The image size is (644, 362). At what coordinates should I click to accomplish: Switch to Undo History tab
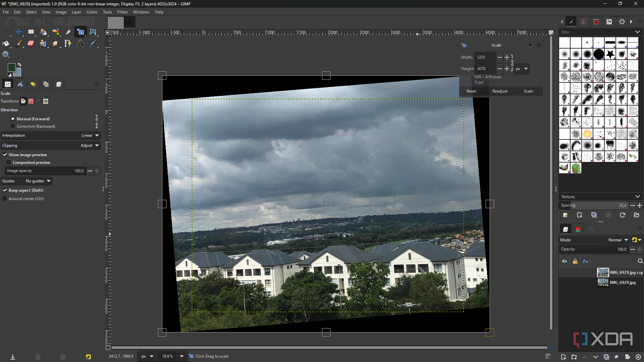tap(33, 84)
